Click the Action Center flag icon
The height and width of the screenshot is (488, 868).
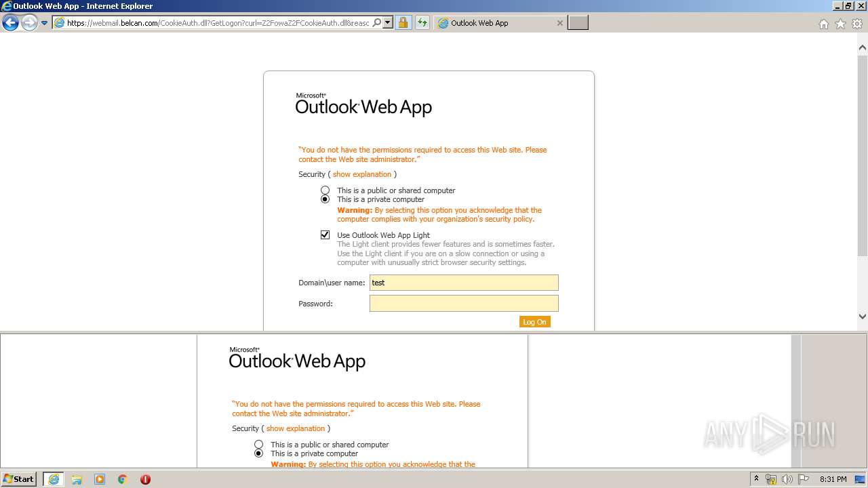point(804,479)
